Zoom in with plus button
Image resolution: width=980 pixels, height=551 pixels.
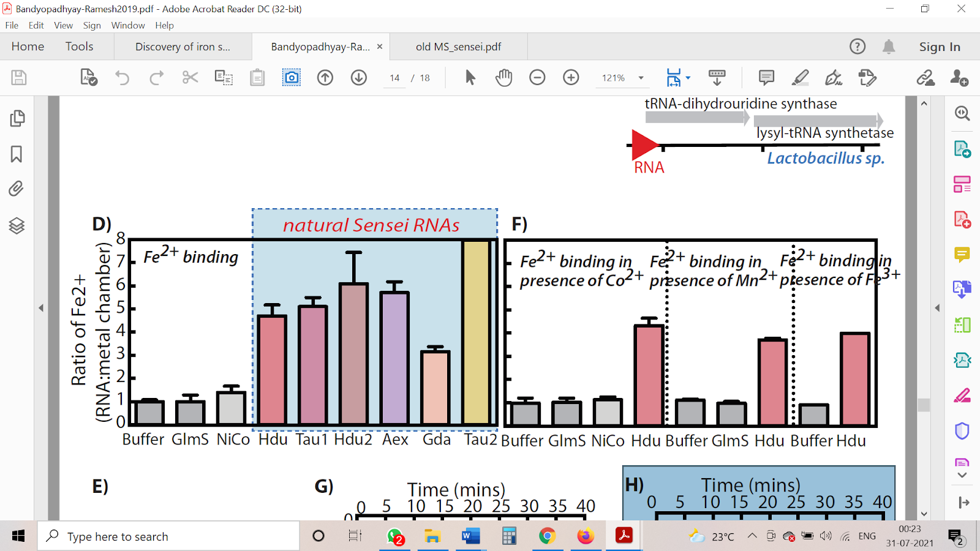point(571,78)
